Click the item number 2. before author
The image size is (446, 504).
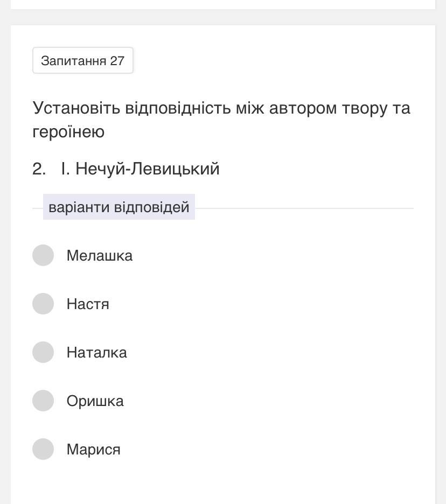[39, 169]
